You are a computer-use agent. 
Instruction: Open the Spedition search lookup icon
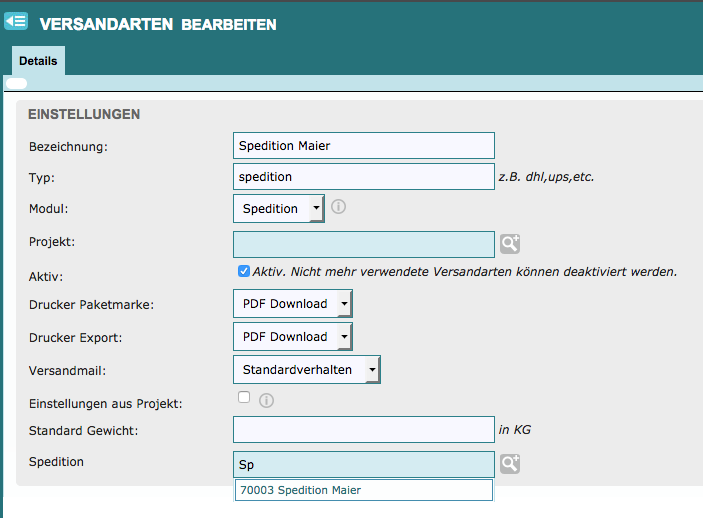coord(510,464)
